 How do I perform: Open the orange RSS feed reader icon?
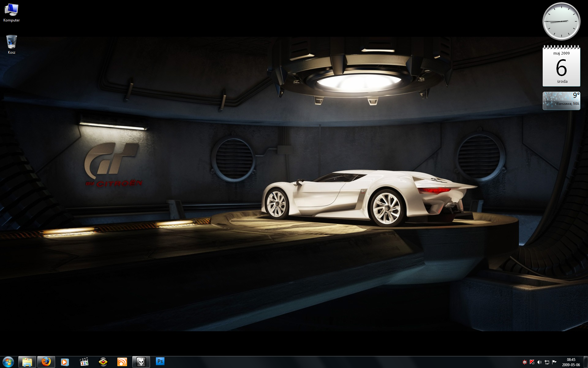tap(122, 362)
